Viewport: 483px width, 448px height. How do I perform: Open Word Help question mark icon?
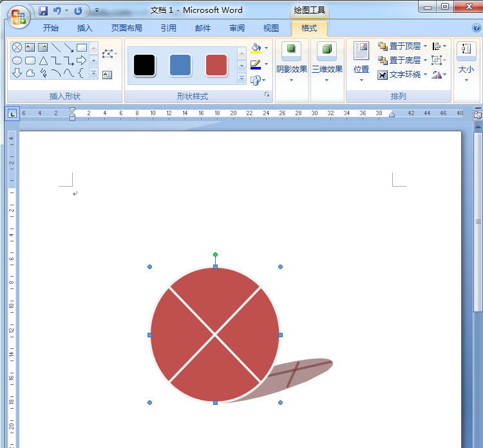pyautogui.click(x=476, y=28)
